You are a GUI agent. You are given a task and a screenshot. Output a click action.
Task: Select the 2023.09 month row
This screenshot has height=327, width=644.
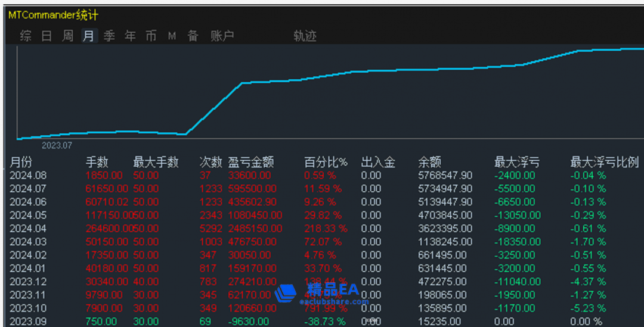click(x=324, y=321)
